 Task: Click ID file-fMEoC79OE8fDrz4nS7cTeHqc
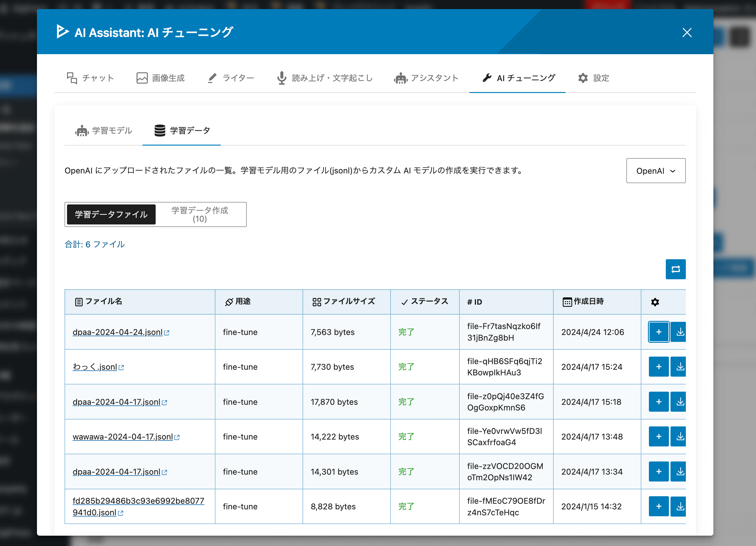pos(506,506)
